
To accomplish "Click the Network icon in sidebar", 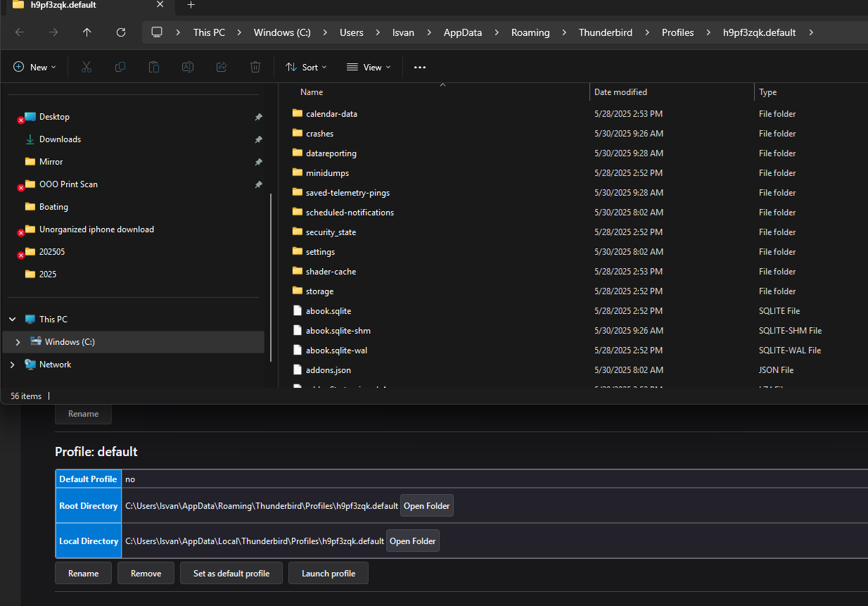I will tap(30, 365).
